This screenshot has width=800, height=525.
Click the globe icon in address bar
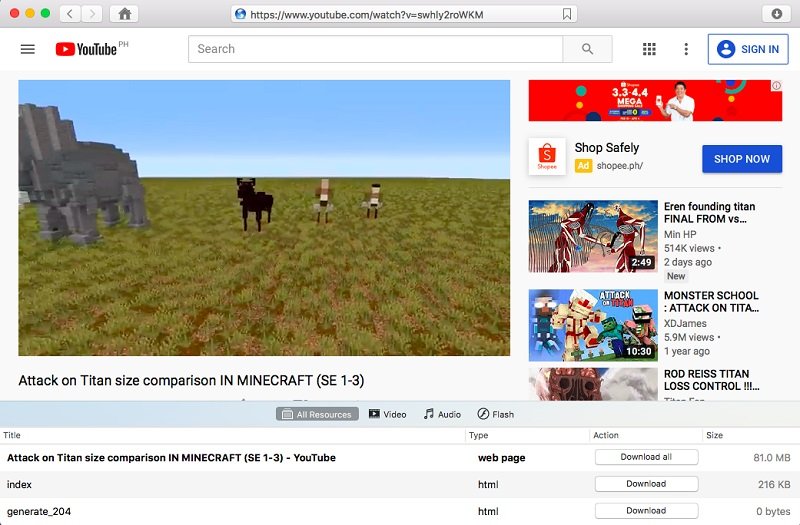[x=240, y=14]
